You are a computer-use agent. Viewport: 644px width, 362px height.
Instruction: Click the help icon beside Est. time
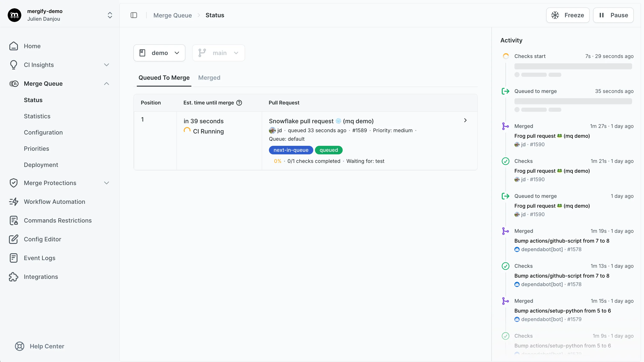coord(239,103)
